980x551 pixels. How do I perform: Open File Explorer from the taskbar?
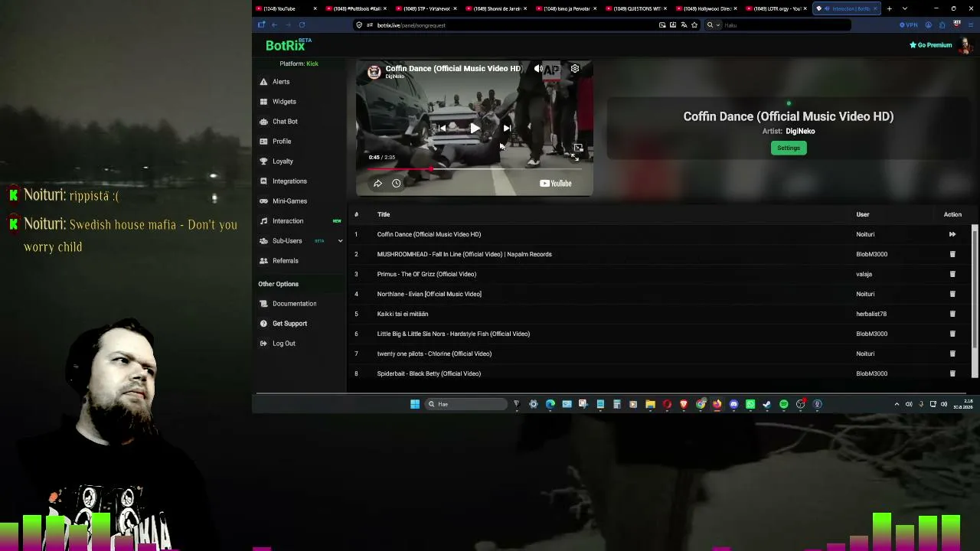pos(650,404)
